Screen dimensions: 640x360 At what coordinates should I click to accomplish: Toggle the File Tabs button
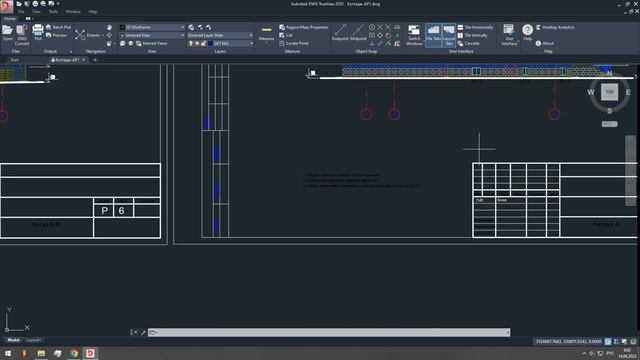click(433, 35)
